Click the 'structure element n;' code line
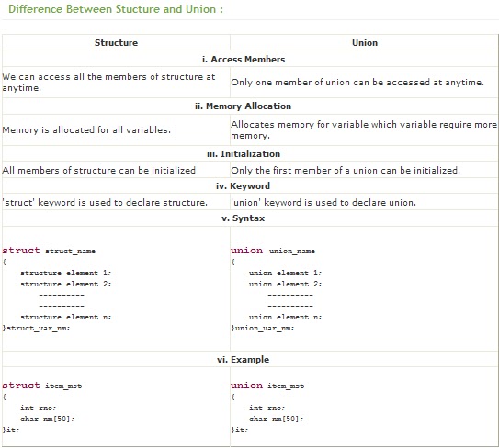The image size is (499, 448). point(66,317)
